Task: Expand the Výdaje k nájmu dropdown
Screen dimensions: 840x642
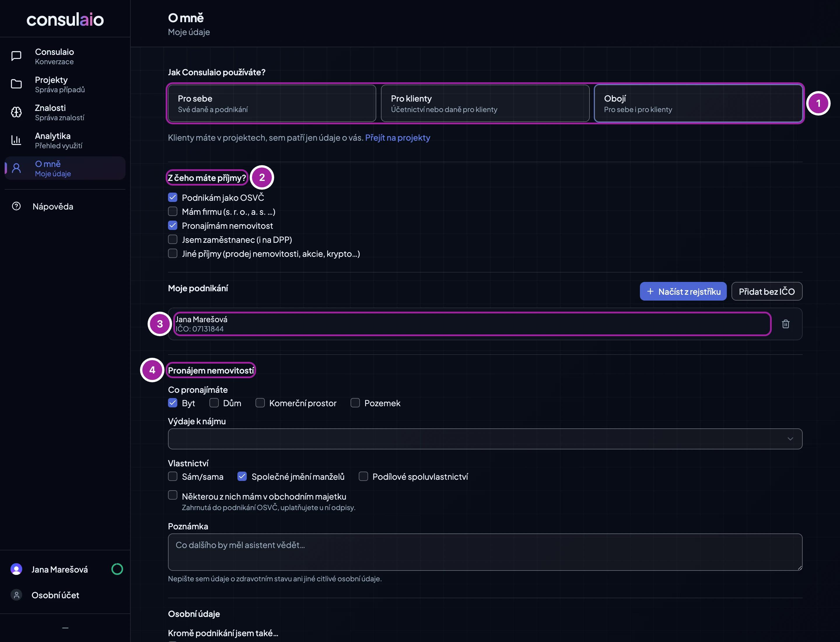Action: [x=485, y=439]
